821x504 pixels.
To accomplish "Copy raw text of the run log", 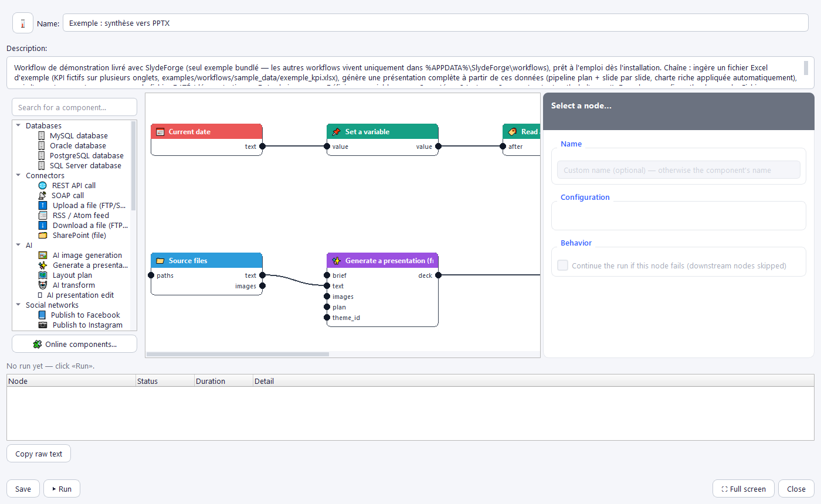I will coord(39,454).
